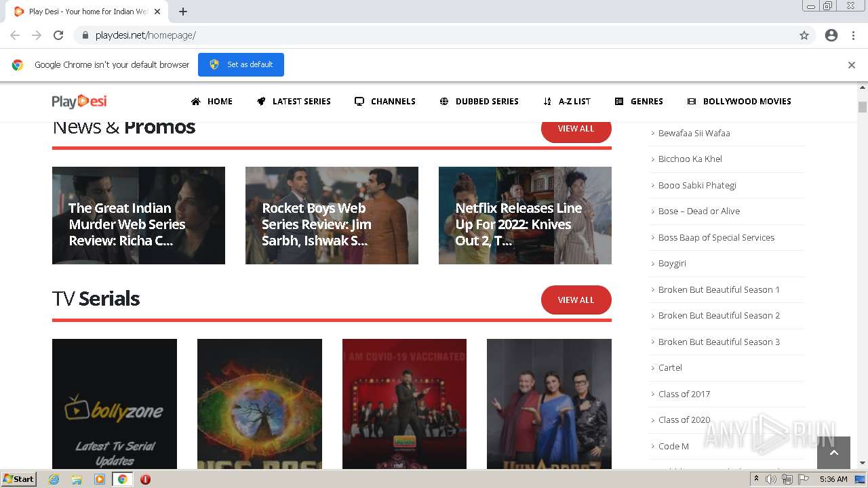Click the scrollbar down arrow
The image size is (868, 488).
[x=863, y=464]
